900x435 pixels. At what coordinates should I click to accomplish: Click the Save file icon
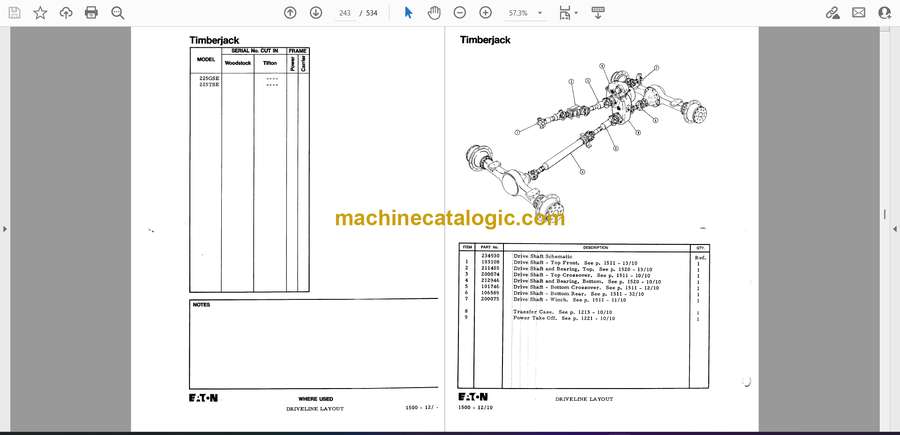coord(14,13)
